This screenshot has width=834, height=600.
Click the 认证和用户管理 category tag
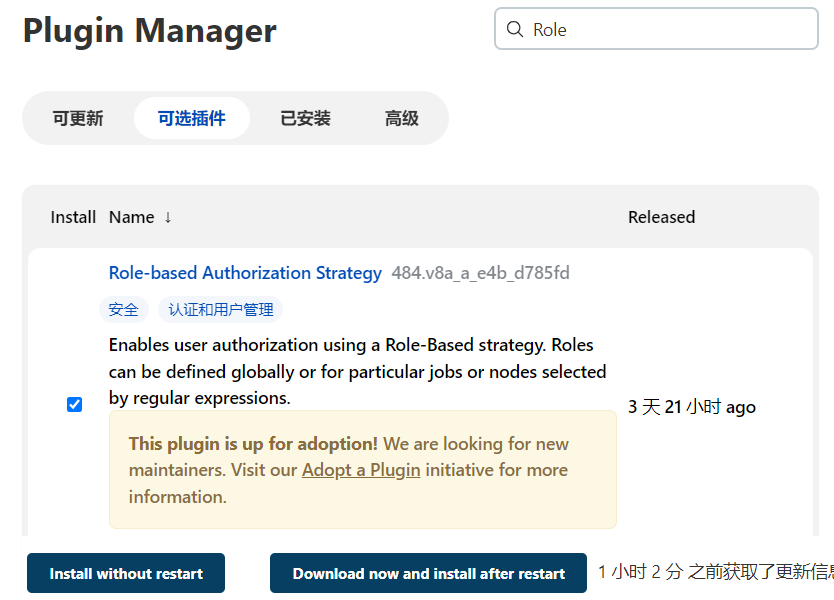[221, 310]
